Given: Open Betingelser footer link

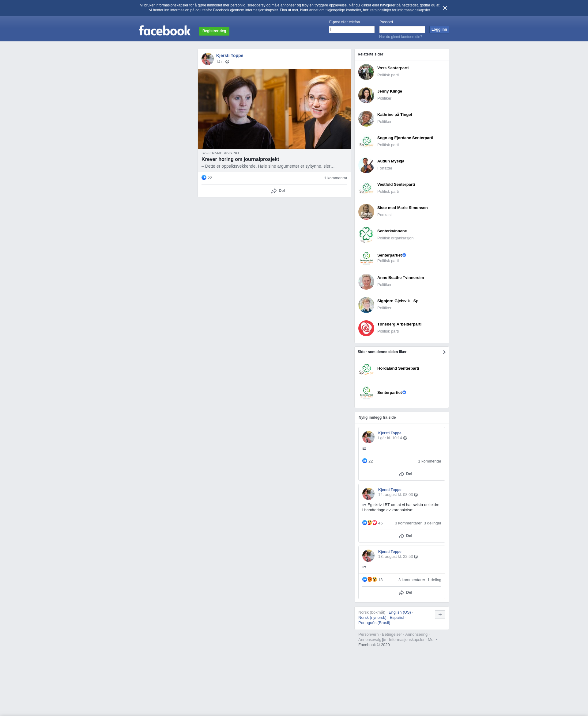Looking at the screenshot, I should [392, 634].
